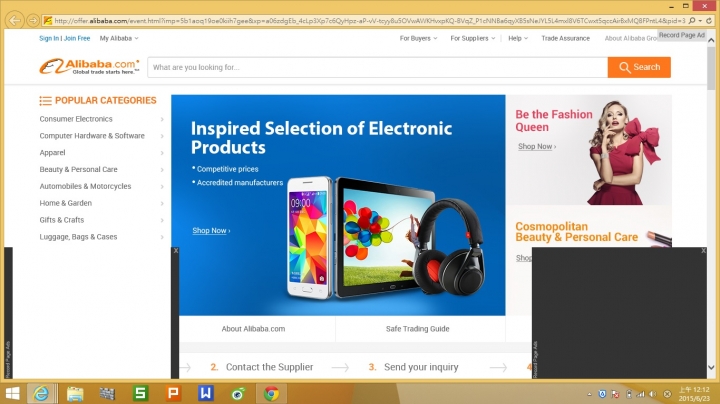Viewport: 720px width, 404px height.
Task: Open Beauty & Personal Care category
Action: pos(79,169)
